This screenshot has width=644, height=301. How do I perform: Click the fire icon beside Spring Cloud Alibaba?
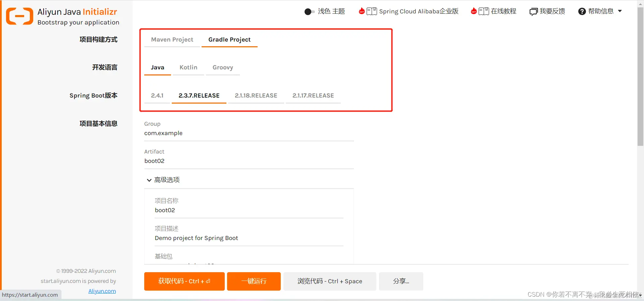(x=362, y=11)
